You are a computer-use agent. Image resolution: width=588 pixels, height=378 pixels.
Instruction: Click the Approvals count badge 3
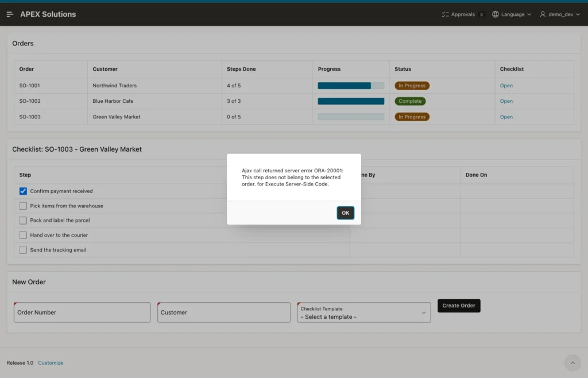coord(481,14)
